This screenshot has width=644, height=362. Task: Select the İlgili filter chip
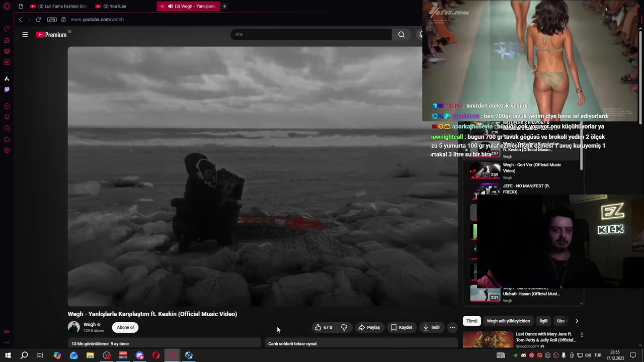pyautogui.click(x=543, y=321)
